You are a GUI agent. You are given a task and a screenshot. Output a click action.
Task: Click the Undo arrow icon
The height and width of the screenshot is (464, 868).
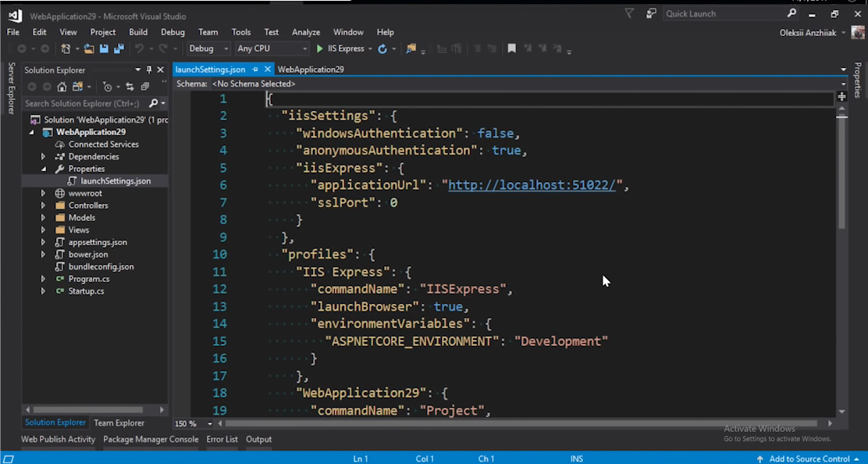tap(140, 48)
